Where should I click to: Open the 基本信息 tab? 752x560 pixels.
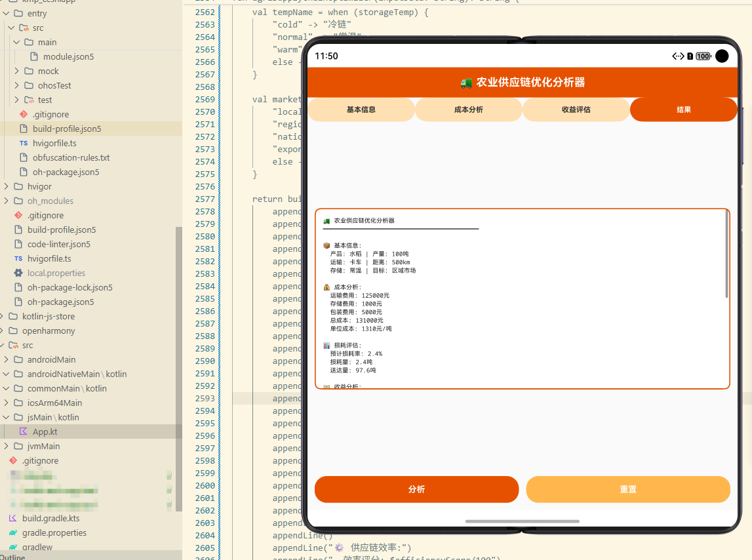pyautogui.click(x=361, y=110)
